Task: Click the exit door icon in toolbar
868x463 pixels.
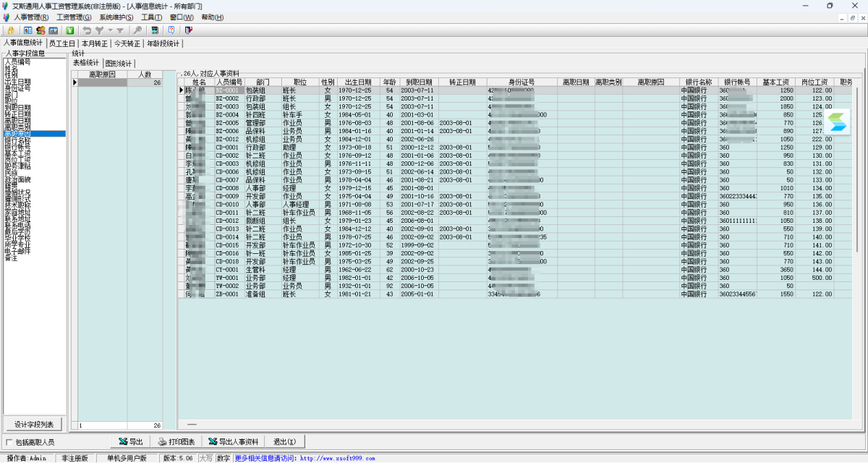Action: tap(189, 30)
